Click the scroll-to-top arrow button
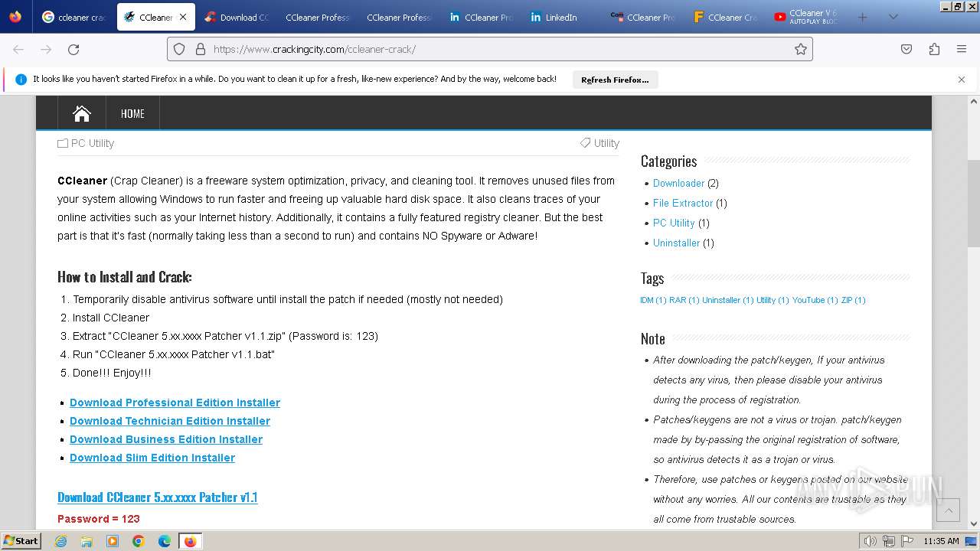The height and width of the screenshot is (551, 980). 948,510
